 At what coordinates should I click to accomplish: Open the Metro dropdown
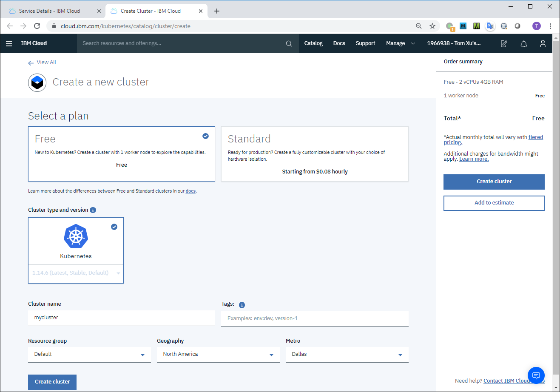pos(347,355)
